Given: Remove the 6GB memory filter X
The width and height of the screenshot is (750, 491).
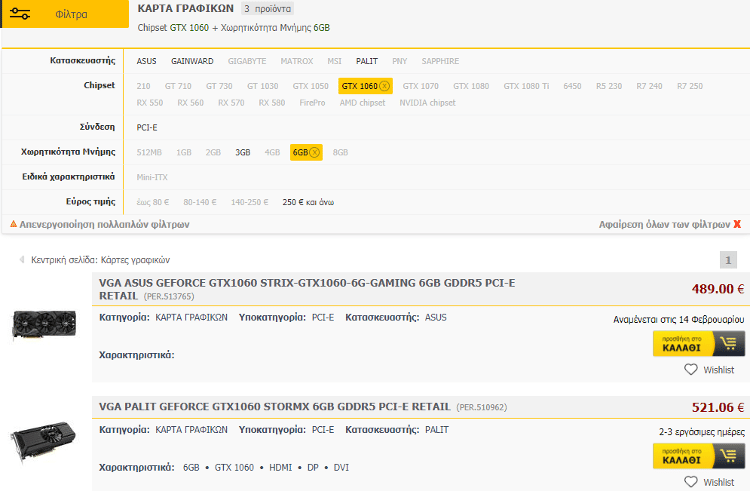Looking at the screenshot, I should click(314, 153).
